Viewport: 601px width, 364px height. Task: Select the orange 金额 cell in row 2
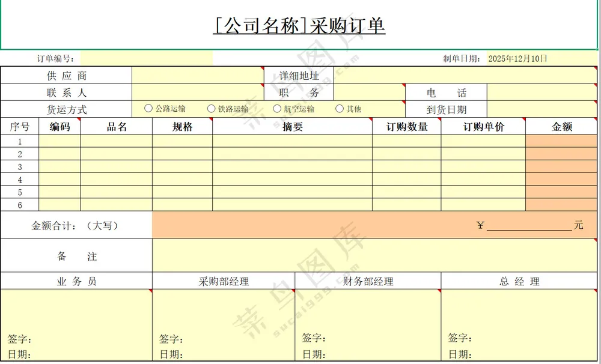pyautogui.click(x=562, y=154)
